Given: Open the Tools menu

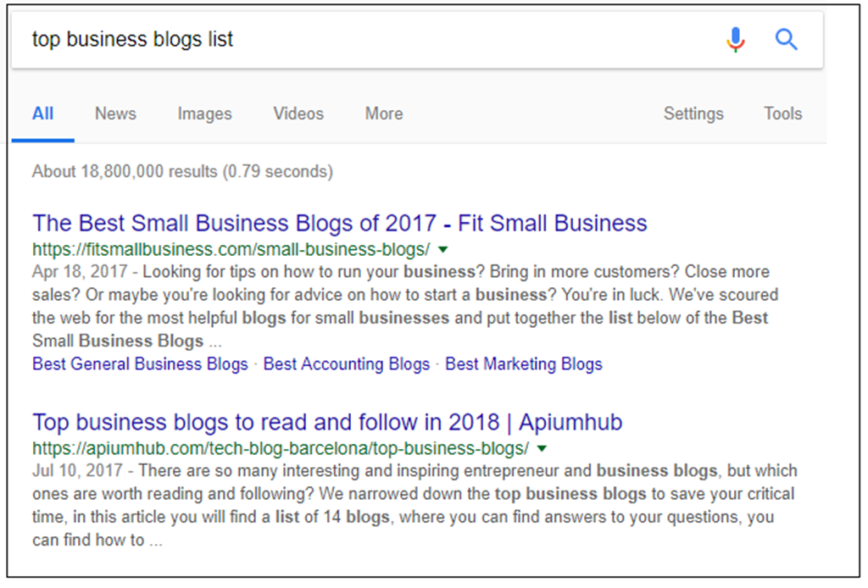Looking at the screenshot, I should click(782, 114).
